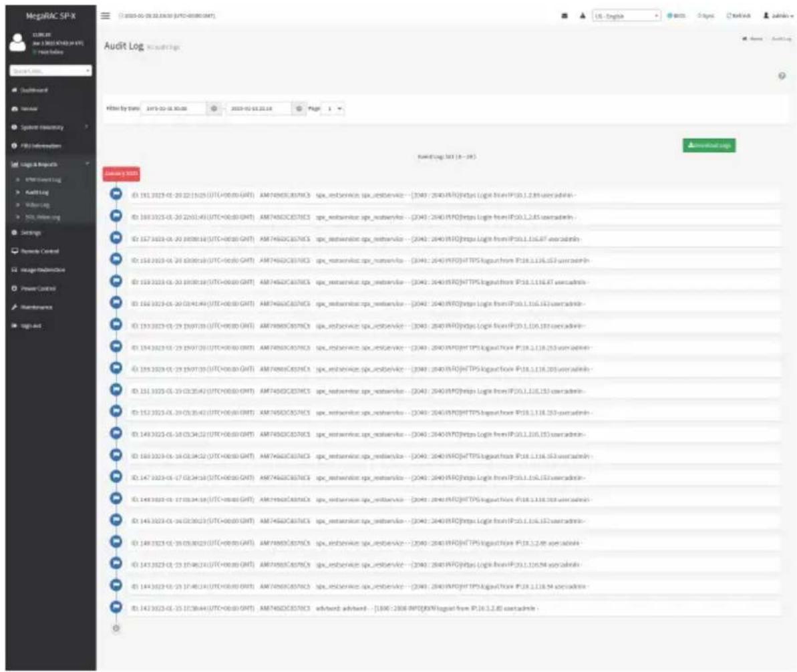This screenshot has width=797, height=672.
Task: Open the admin user menu
Action: 778,16
